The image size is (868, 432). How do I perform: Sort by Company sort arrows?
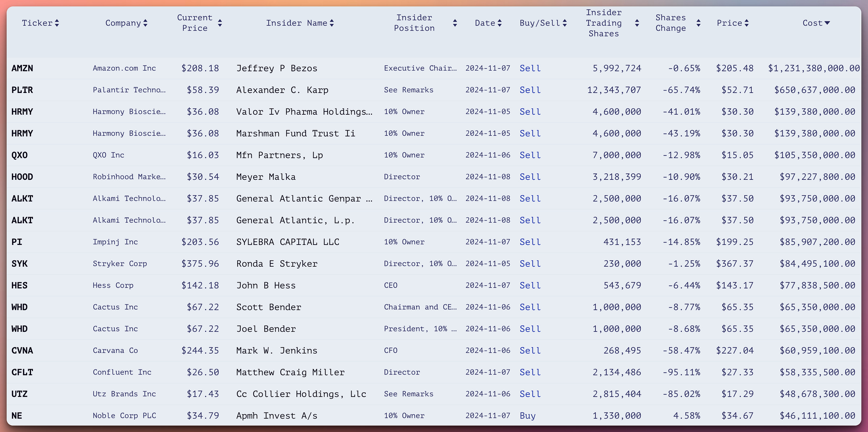(x=145, y=23)
